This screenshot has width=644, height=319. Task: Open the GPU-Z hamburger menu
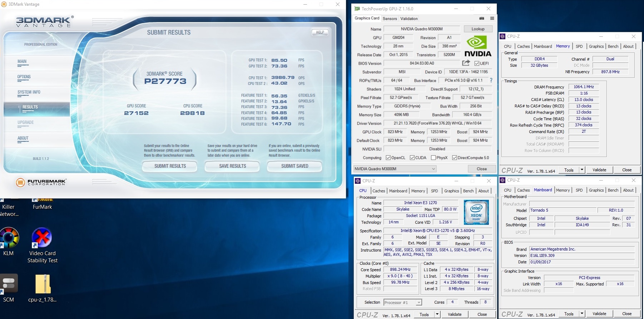492,19
